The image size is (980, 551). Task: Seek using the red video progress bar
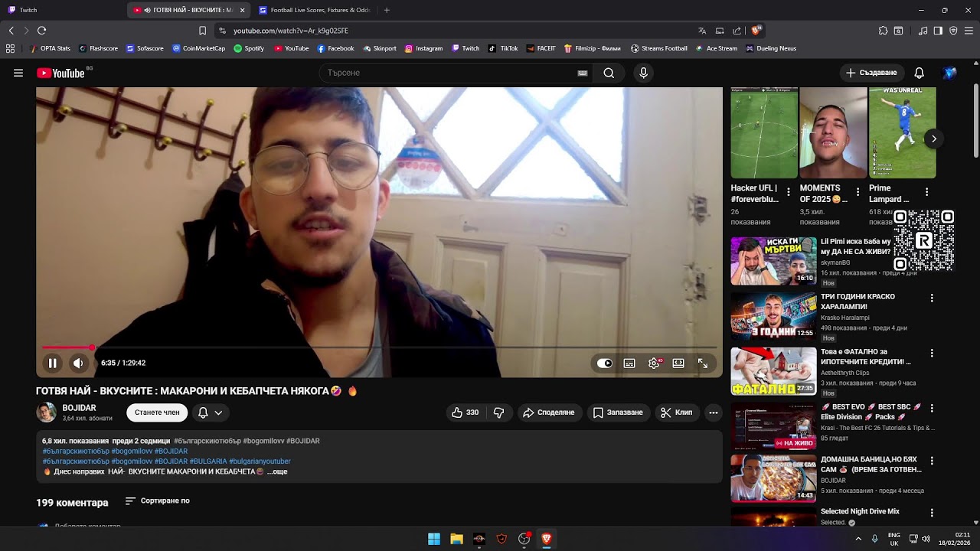(x=379, y=347)
